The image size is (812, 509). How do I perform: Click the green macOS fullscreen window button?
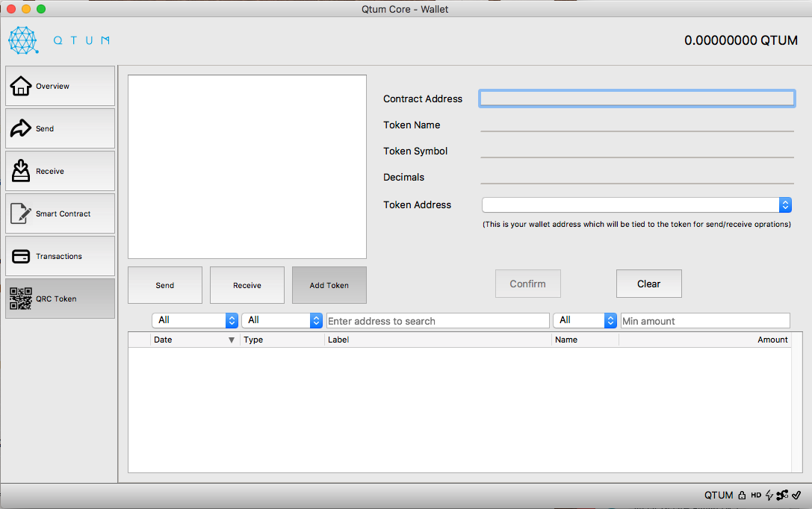pos(41,9)
